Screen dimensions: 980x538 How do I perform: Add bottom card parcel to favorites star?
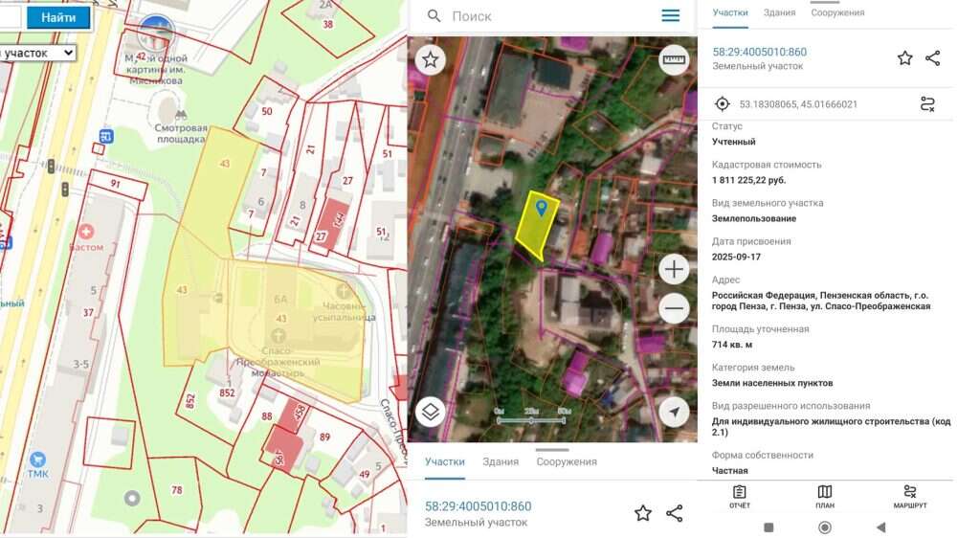point(642,513)
